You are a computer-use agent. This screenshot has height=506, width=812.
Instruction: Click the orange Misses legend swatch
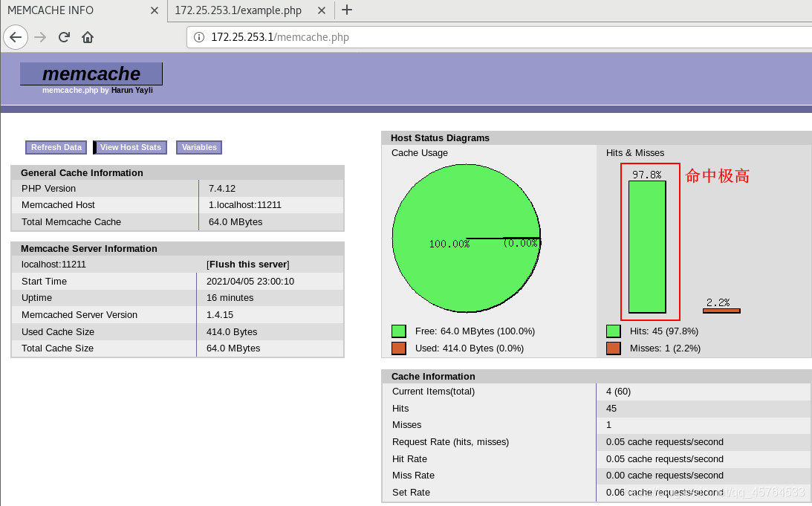pyautogui.click(x=613, y=348)
